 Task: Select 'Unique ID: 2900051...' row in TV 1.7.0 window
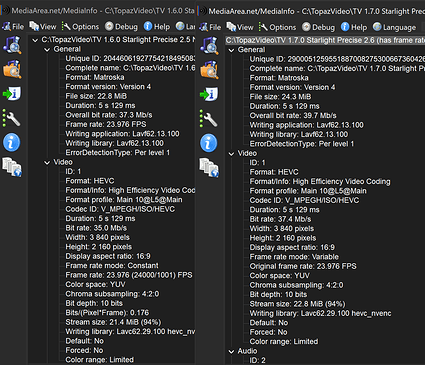coord(337,59)
